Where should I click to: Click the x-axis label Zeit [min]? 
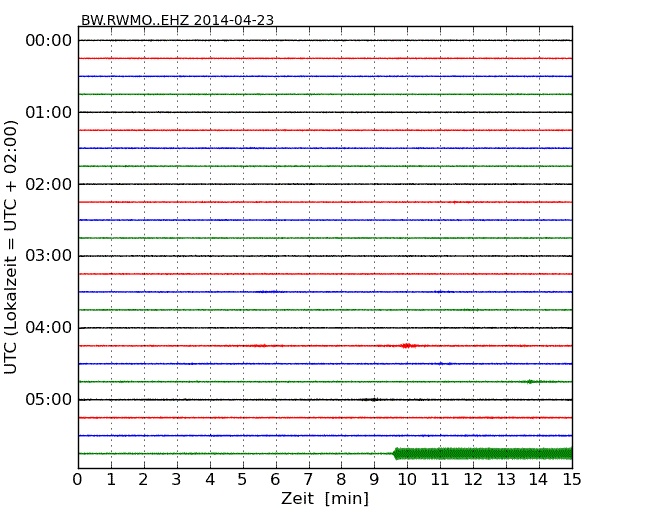325,498
